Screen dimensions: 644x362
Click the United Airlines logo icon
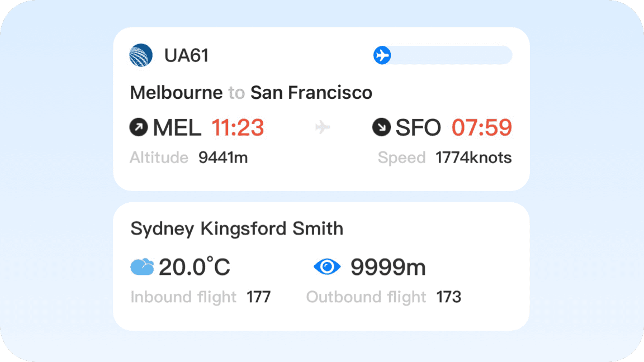click(x=141, y=55)
